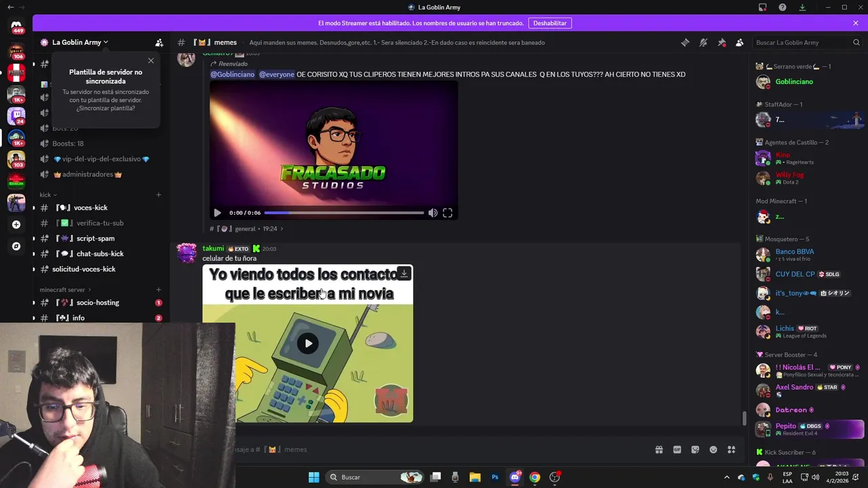Screen dimensions: 868x488
Task: Click the @Goblinciano mention
Action: pos(233,74)
